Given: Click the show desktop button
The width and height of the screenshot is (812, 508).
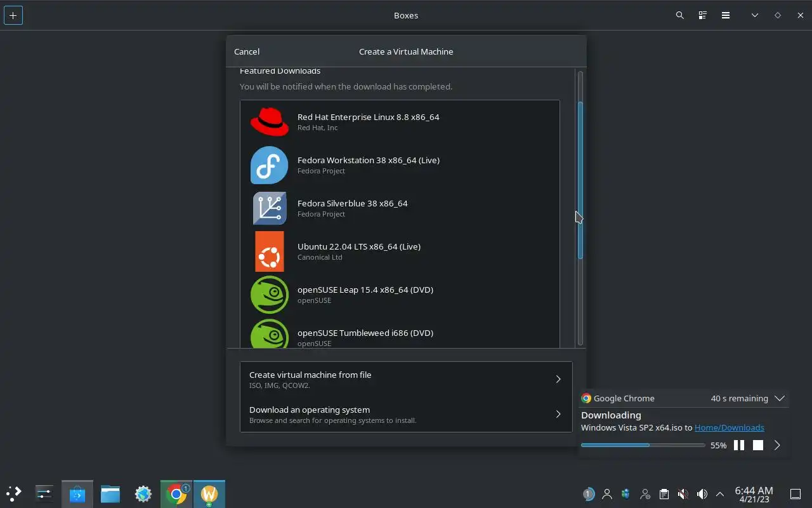Looking at the screenshot, I should (x=796, y=494).
